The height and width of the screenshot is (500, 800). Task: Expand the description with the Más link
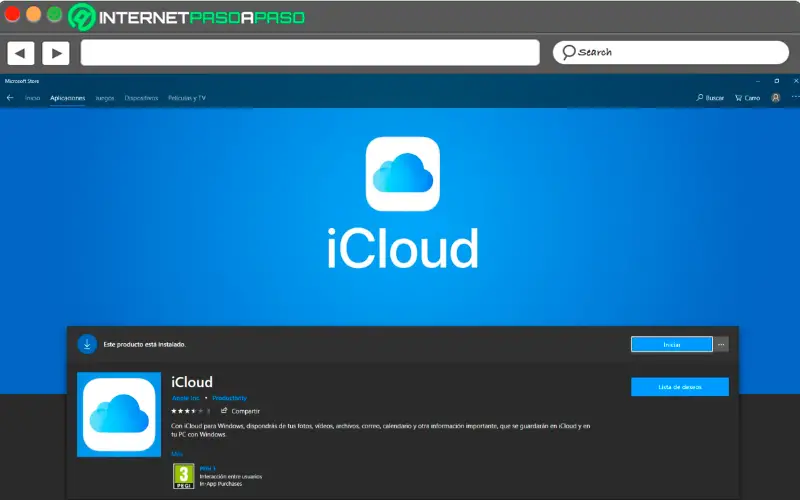(177, 454)
